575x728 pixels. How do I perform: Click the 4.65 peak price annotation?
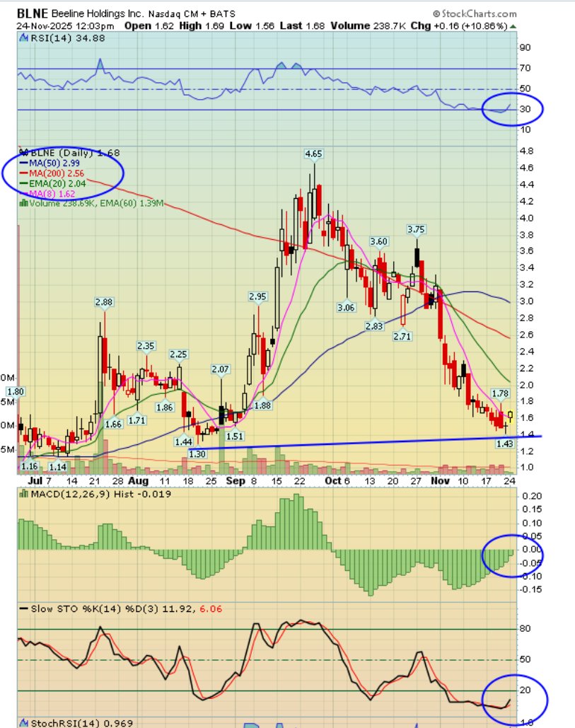point(313,153)
